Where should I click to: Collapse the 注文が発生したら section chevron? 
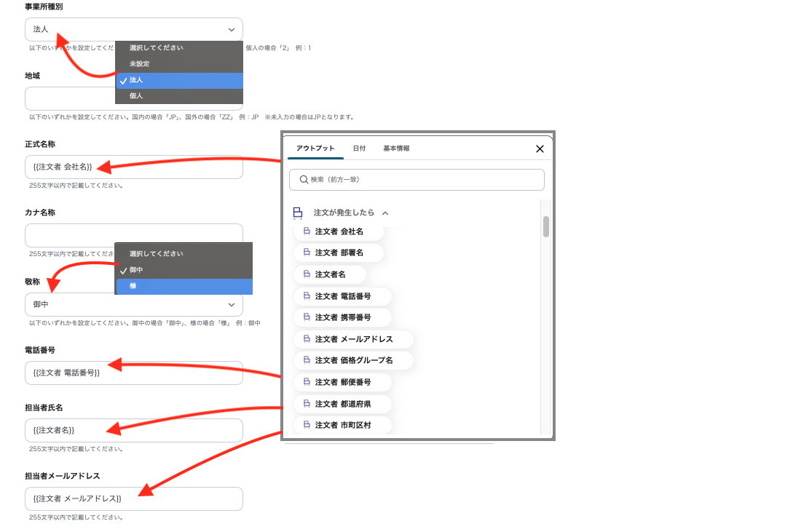coord(385,213)
